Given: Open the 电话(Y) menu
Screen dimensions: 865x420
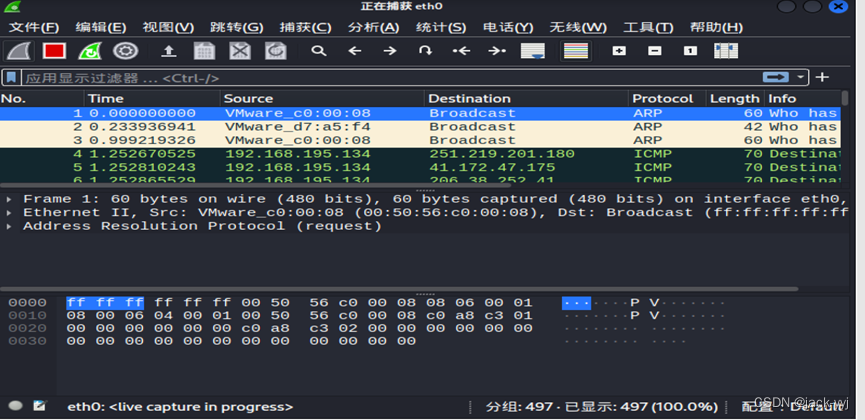Looking at the screenshot, I should click(508, 28).
